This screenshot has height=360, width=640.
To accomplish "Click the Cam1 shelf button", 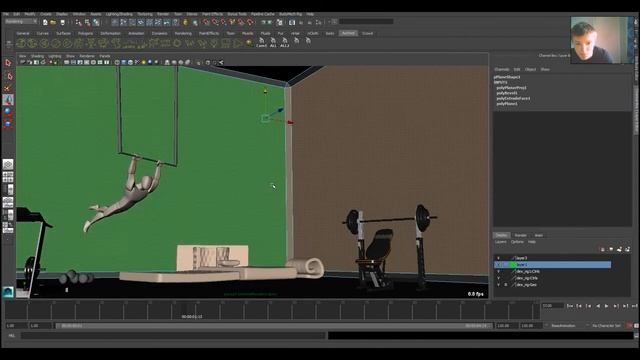I will point(262,42).
